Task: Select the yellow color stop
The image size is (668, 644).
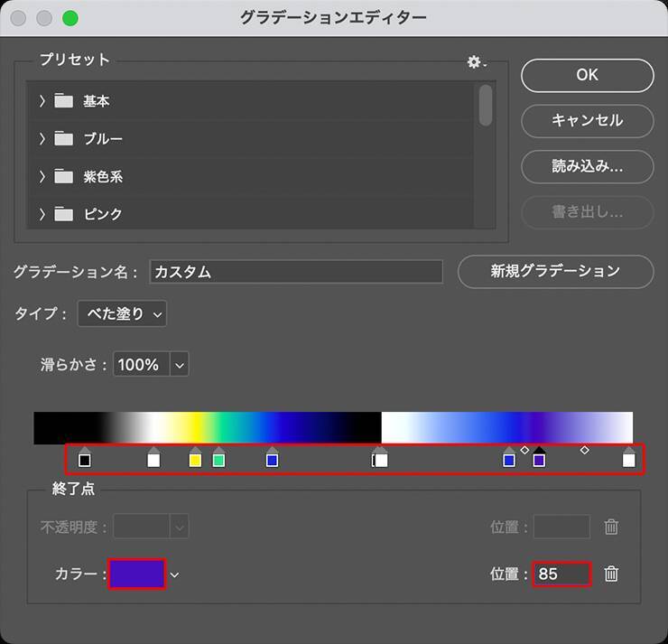Action: (195, 459)
